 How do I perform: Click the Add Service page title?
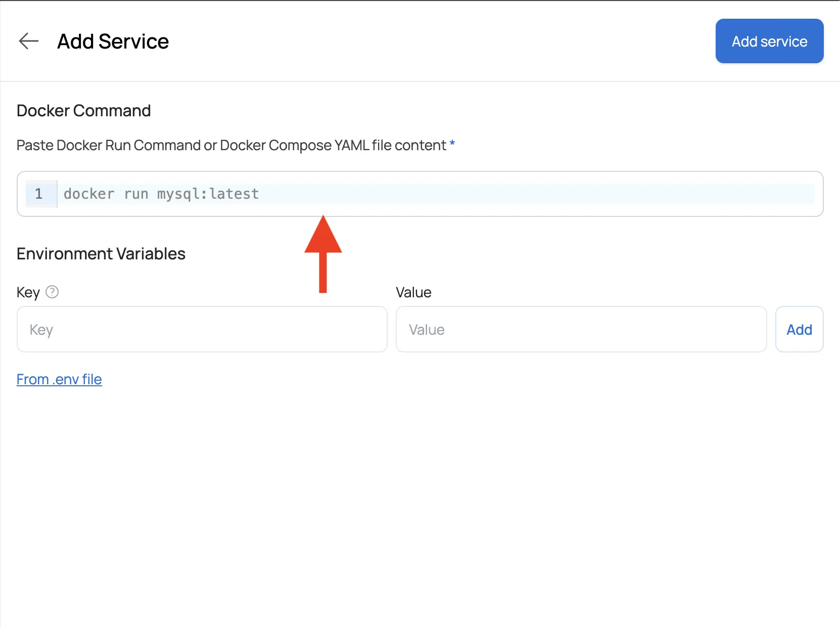click(x=113, y=41)
